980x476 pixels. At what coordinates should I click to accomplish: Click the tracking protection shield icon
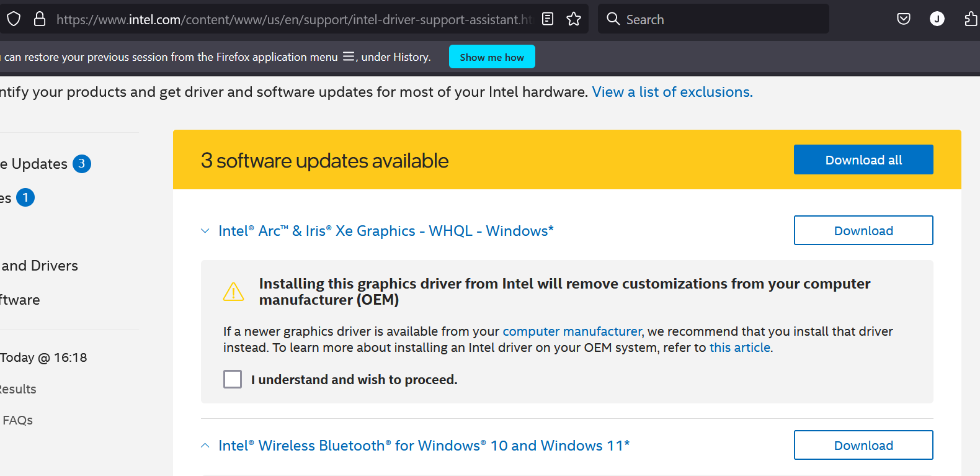pyautogui.click(x=14, y=19)
